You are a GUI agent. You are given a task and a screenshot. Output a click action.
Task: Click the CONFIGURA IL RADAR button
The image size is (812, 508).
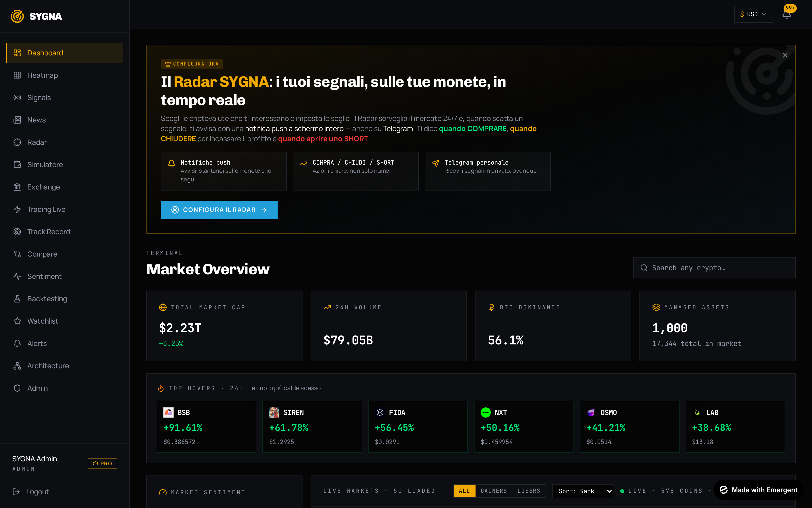click(219, 210)
